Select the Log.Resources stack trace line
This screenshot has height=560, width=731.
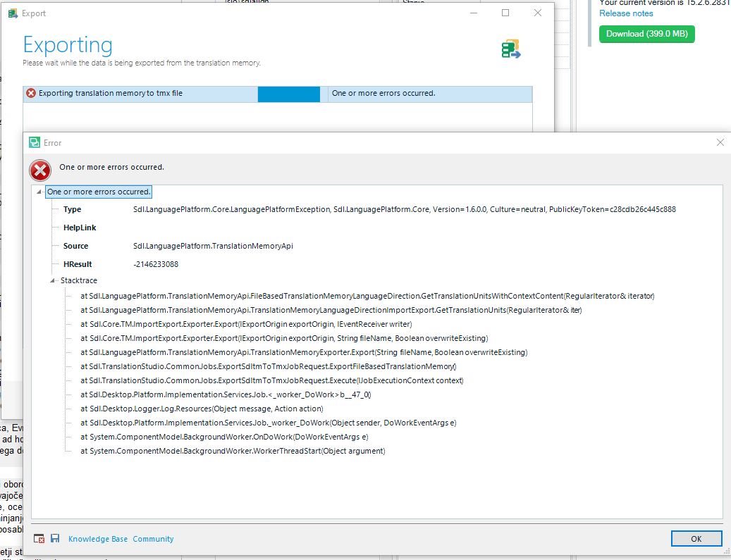pos(202,409)
